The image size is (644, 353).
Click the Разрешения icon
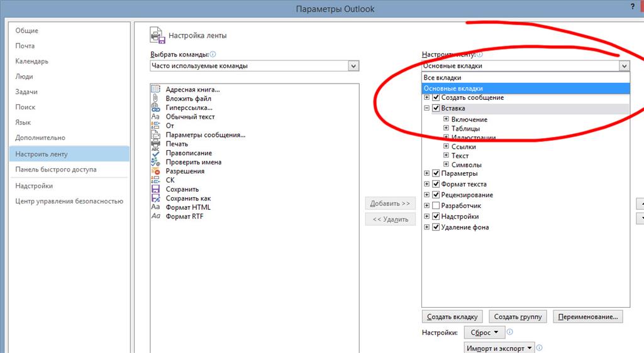tap(156, 171)
